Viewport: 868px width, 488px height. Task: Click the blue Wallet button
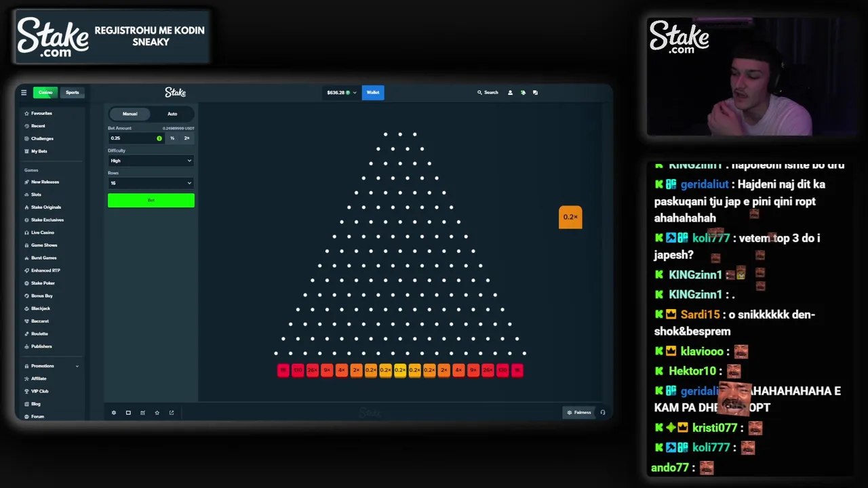pos(373,92)
